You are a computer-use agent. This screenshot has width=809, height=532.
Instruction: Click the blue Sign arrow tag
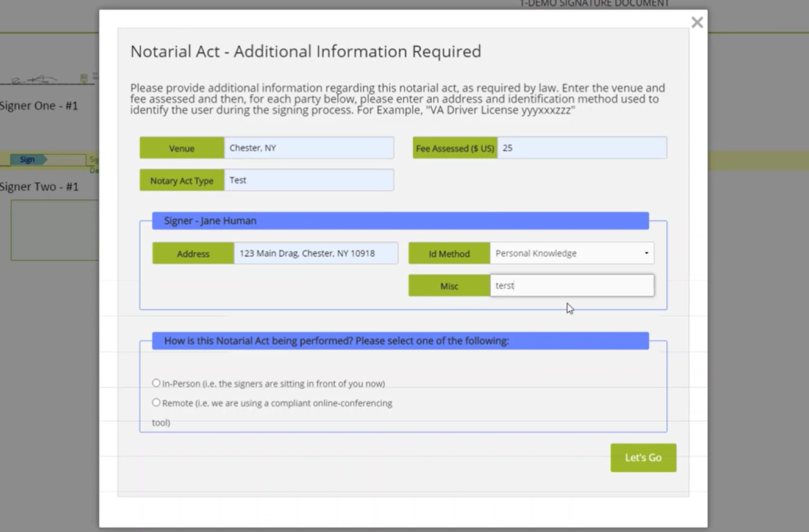28,160
